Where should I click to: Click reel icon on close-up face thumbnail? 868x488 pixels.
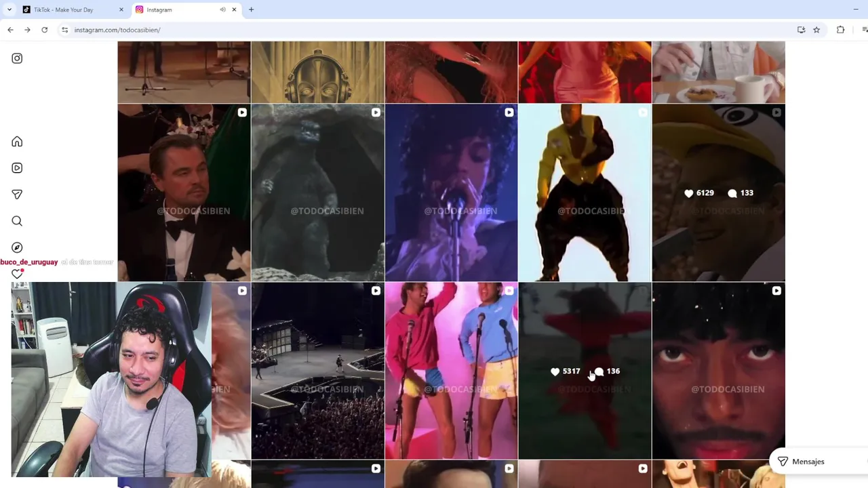pyautogui.click(x=776, y=291)
